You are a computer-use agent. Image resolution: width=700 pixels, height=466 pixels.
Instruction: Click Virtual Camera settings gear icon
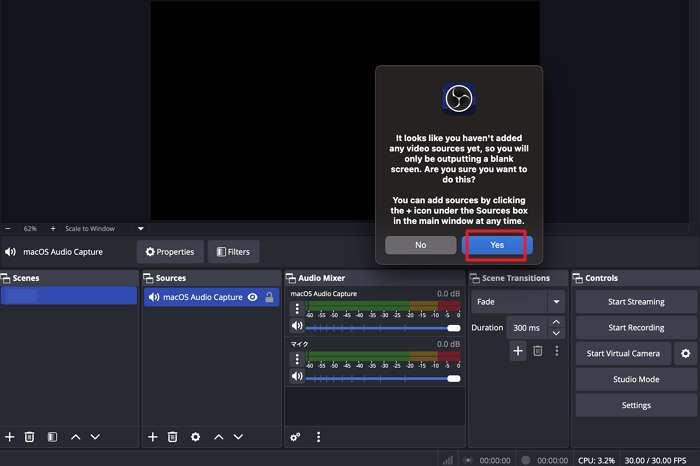click(x=685, y=353)
